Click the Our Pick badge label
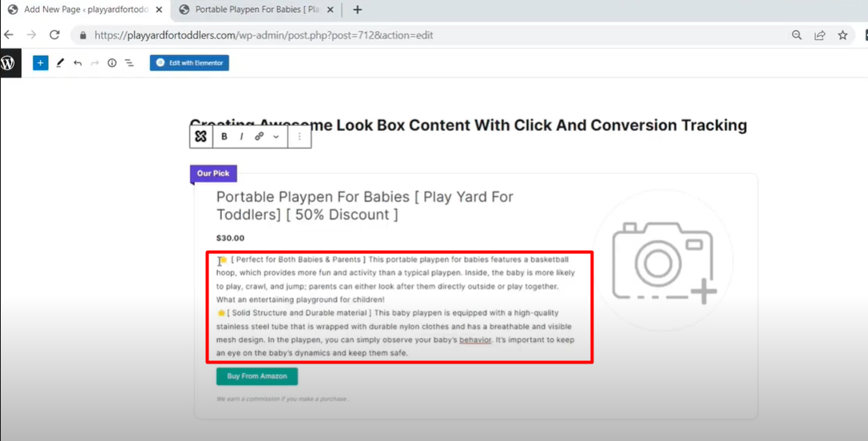 click(213, 173)
